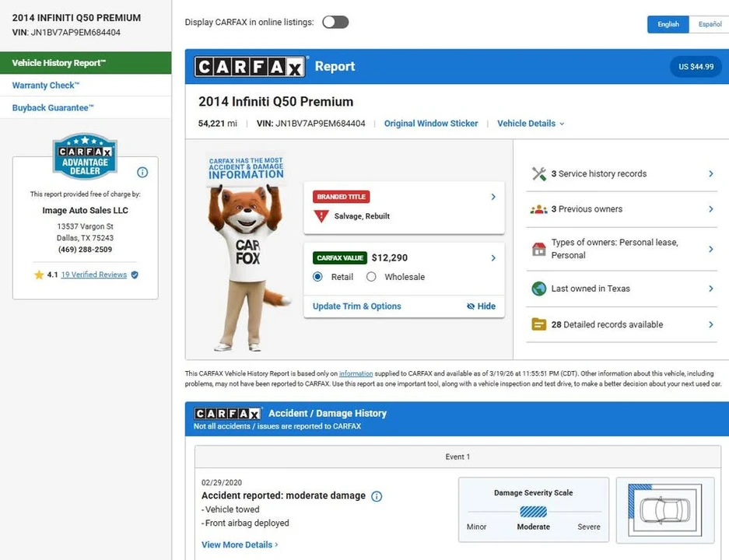Click the Minor label on severity scale
The height and width of the screenshot is (560, 729).
[x=477, y=527]
